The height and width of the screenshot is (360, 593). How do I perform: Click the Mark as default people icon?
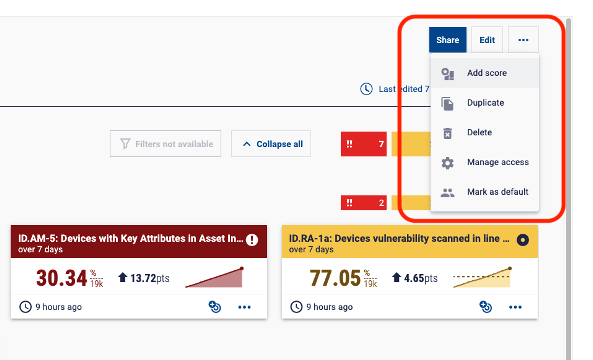tap(447, 192)
